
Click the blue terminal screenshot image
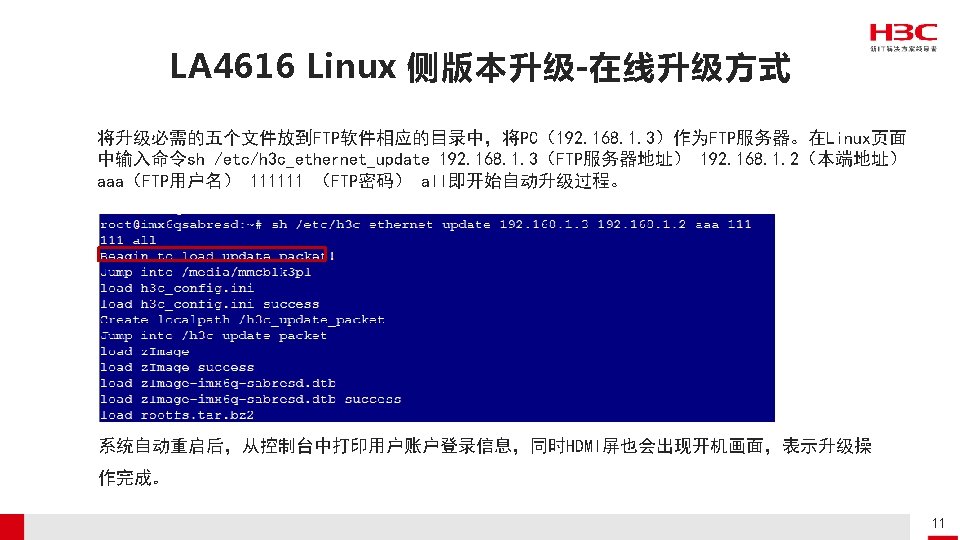437,318
